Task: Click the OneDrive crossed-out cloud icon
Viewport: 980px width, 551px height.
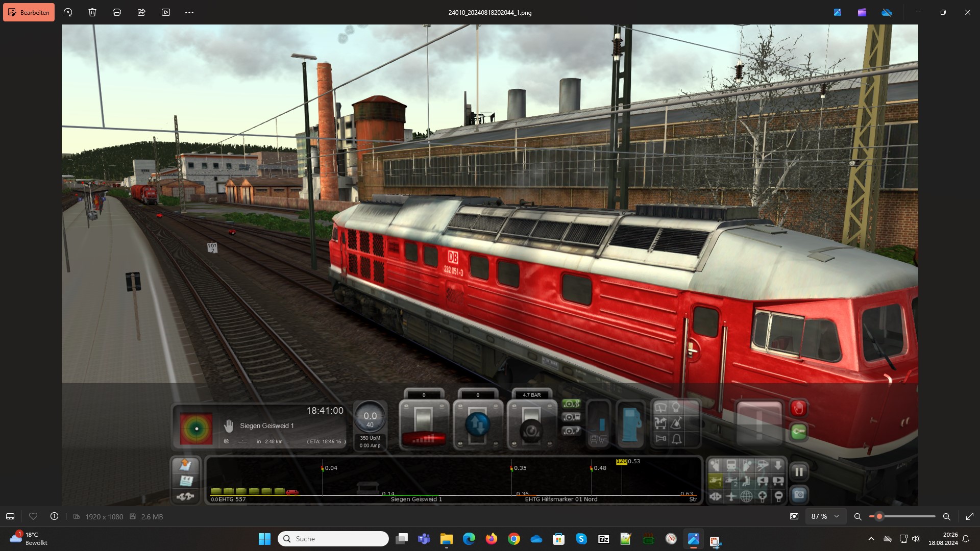Action: tap(887, 12)
